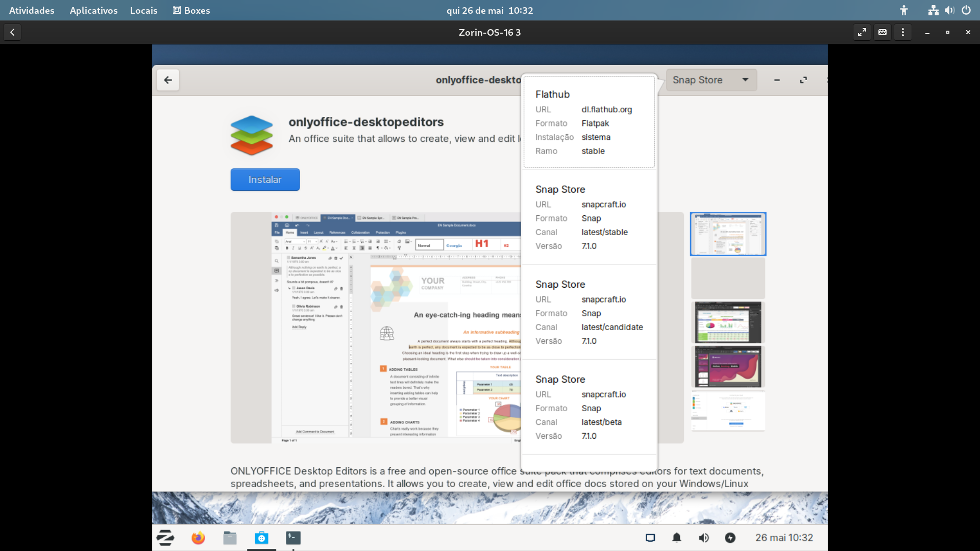Switch to Software store in taskbar
Viewport: 980px width, 551px height.
261,538
